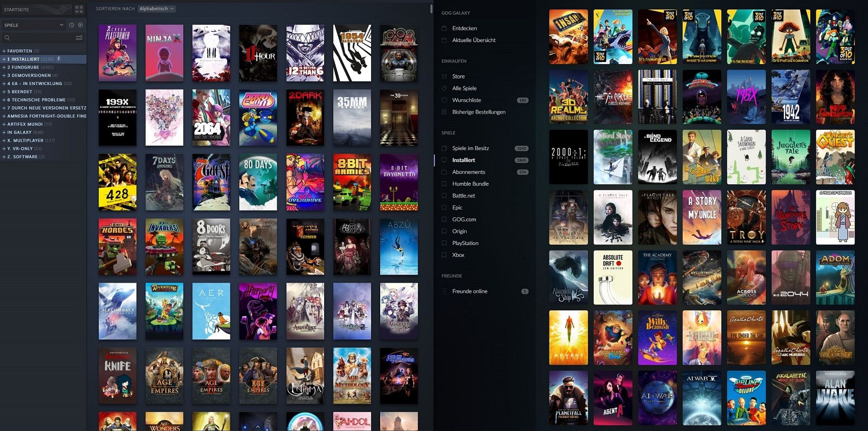The height and width of the screenshot is (431, 868).
Task: Click the tag icon beside Alle Spiele
Action: [444, 88]
